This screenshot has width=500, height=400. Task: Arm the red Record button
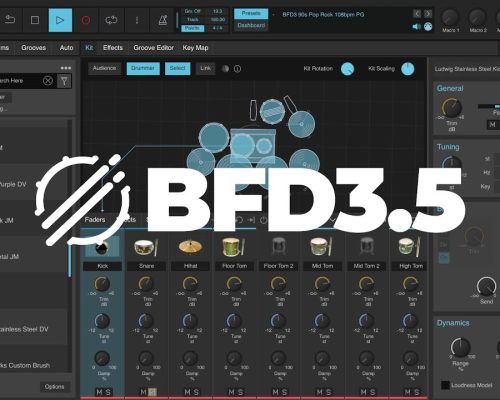click(x=86, y=20)
